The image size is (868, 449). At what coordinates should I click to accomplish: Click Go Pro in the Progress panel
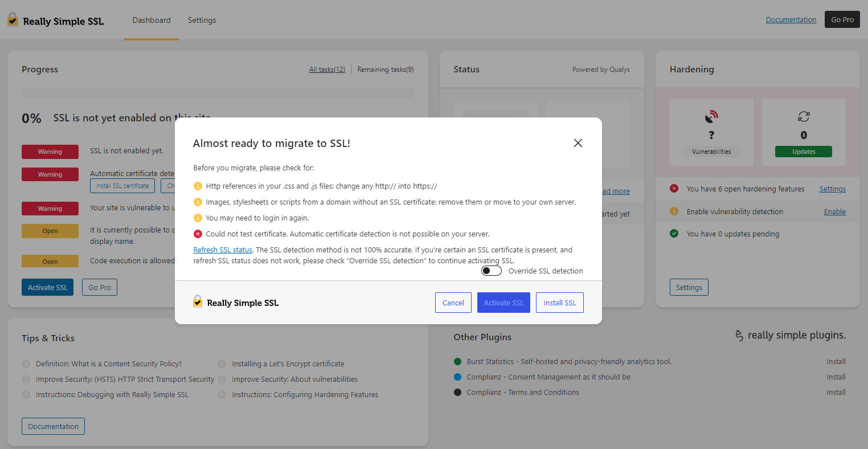coord(100,287)
